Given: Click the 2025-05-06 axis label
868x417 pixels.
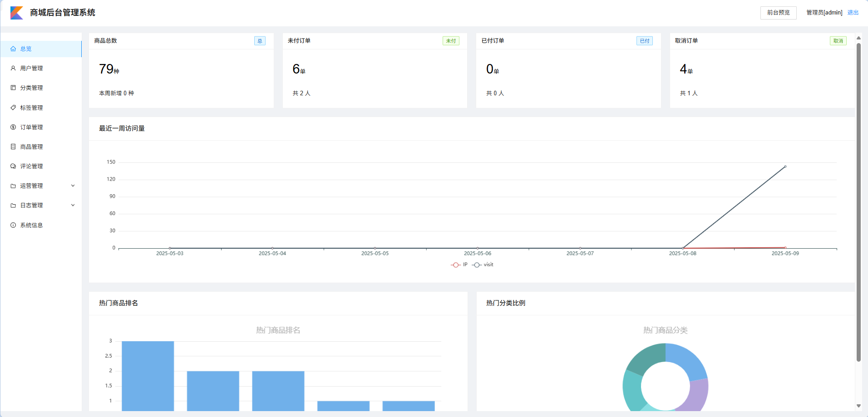Looking at the screenshot, I should pos(478,253).
